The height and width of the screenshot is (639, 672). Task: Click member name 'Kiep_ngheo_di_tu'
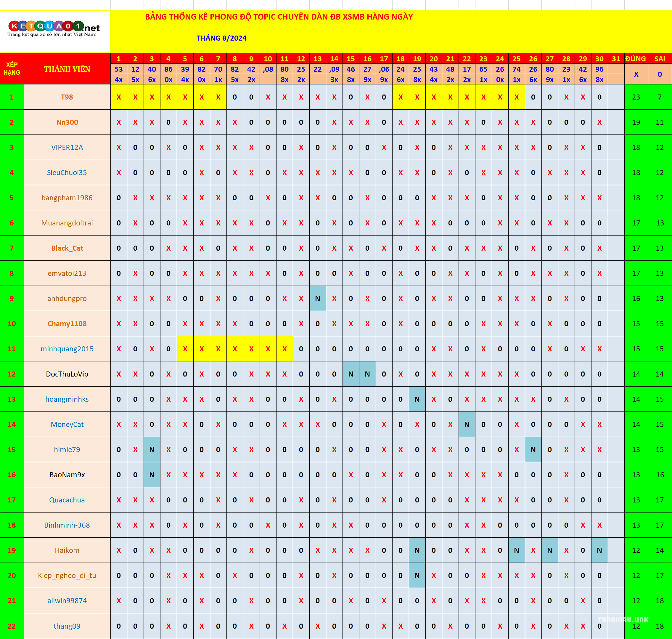point(67,576)
